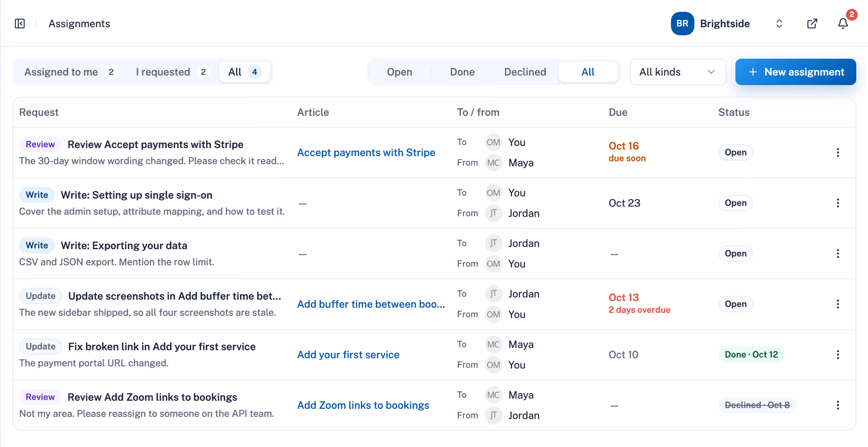This screenshot has height=447, width=868.
Task: Switch to the I requested tab
Action: click(x=172, y=72)
